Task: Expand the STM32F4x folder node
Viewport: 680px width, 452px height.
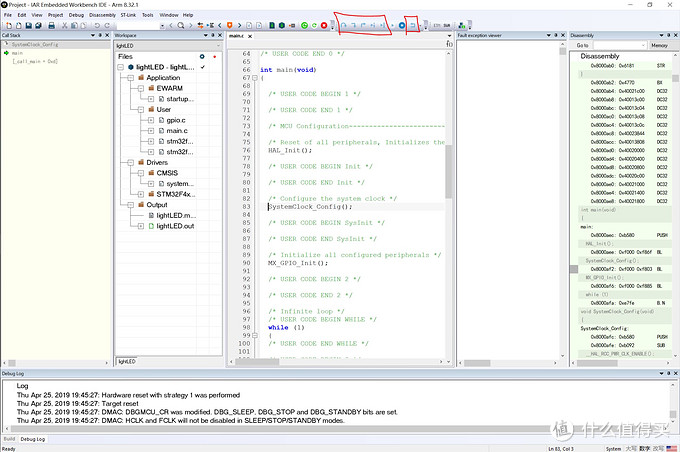Action: pos(141,194)
